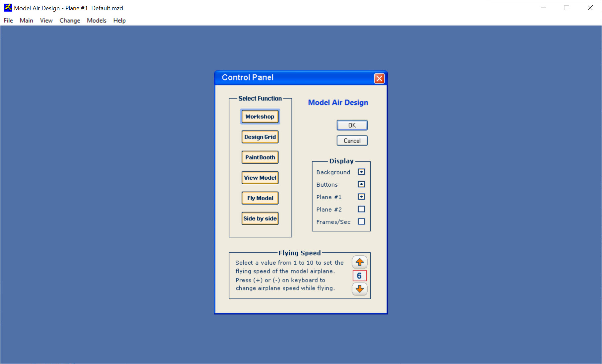Enable the Frames/Sec display checkbox

pos(361,221)
